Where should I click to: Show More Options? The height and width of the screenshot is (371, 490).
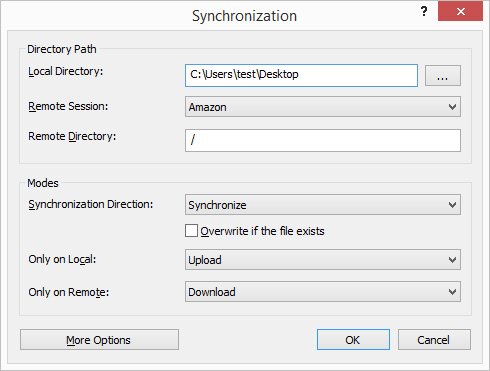click(99, 340)
